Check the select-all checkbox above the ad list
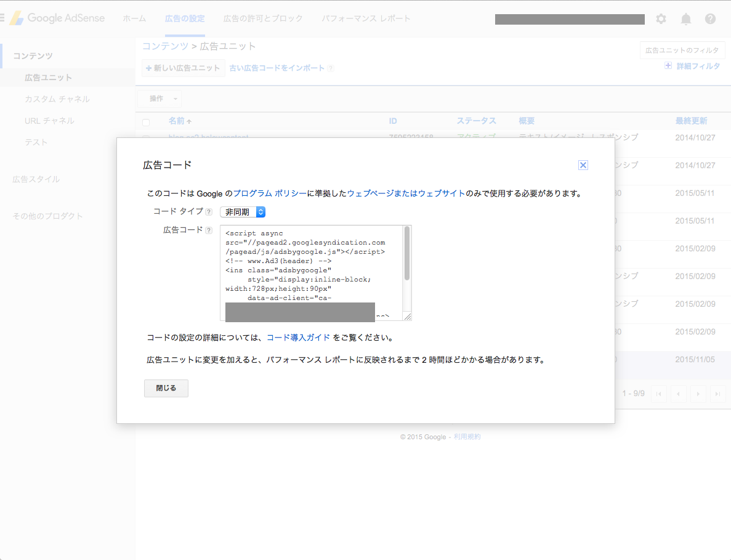 tap(146, 122)
